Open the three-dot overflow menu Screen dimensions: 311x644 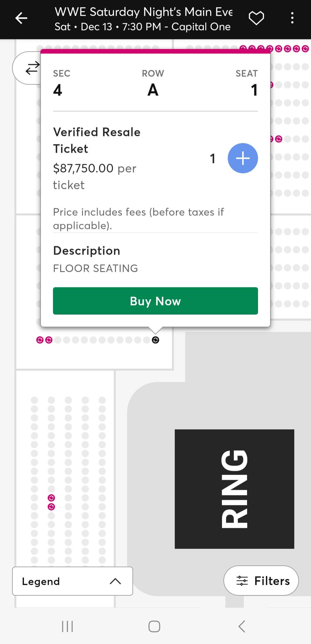point(292,18)
